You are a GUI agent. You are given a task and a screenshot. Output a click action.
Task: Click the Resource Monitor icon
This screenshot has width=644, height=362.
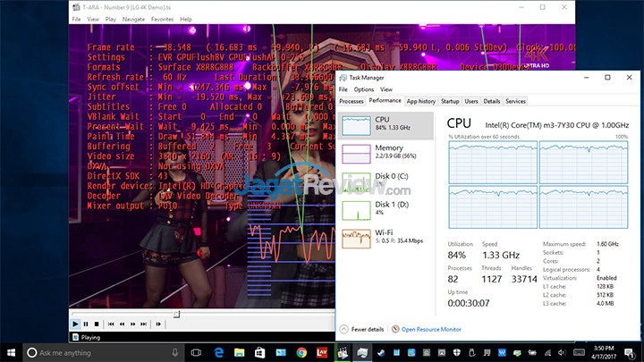(x=395, y=329)
